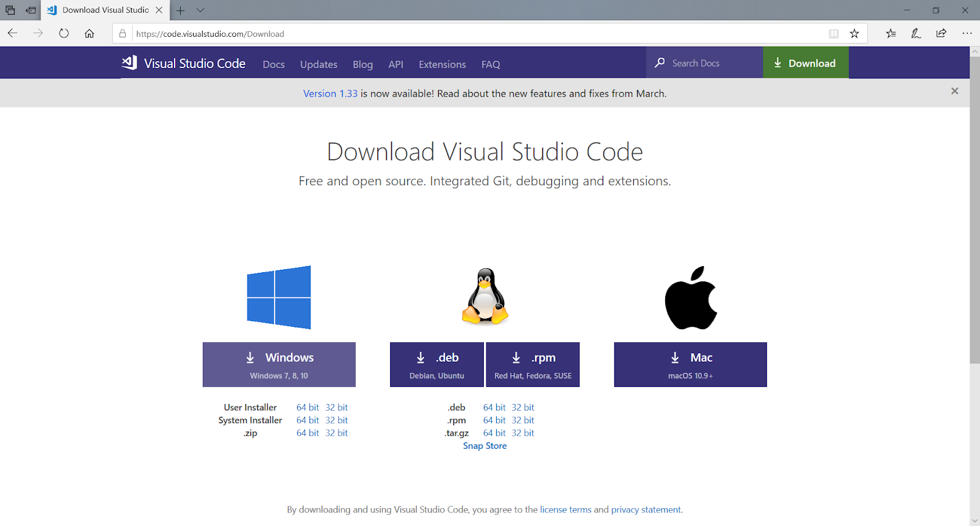
Task: Go to the Blog page
Action: coord(363,64)
